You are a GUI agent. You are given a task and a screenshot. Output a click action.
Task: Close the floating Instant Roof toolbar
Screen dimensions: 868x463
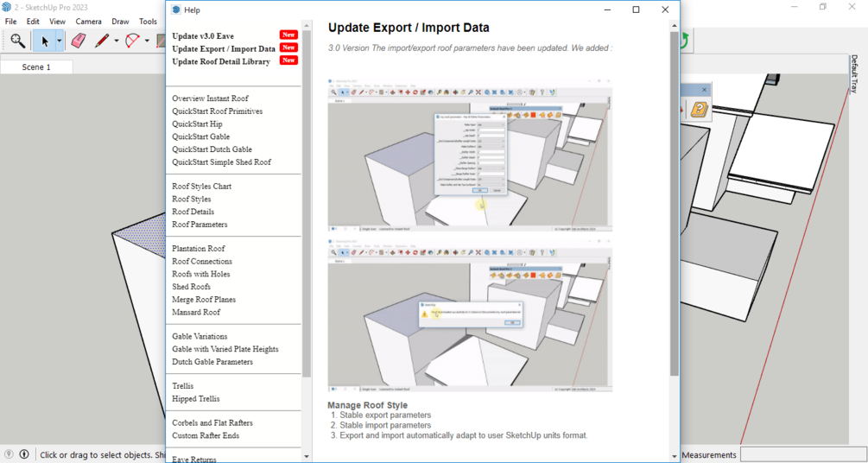coord(704,90)
